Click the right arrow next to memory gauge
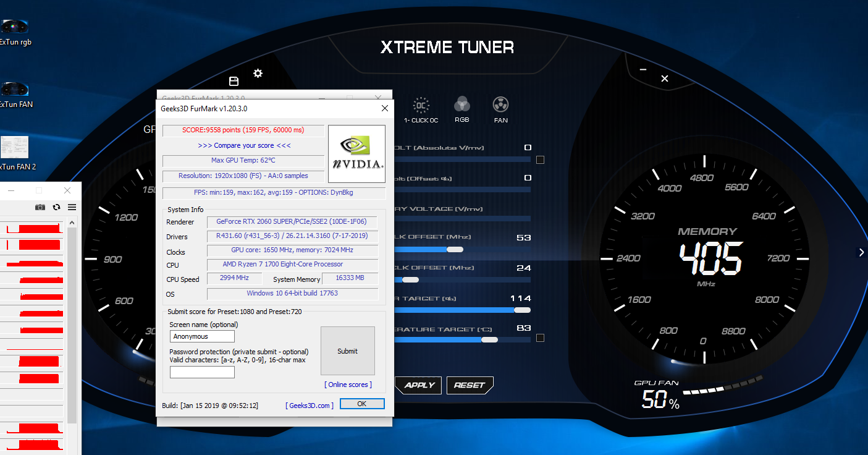 click(x=861, y=252)
